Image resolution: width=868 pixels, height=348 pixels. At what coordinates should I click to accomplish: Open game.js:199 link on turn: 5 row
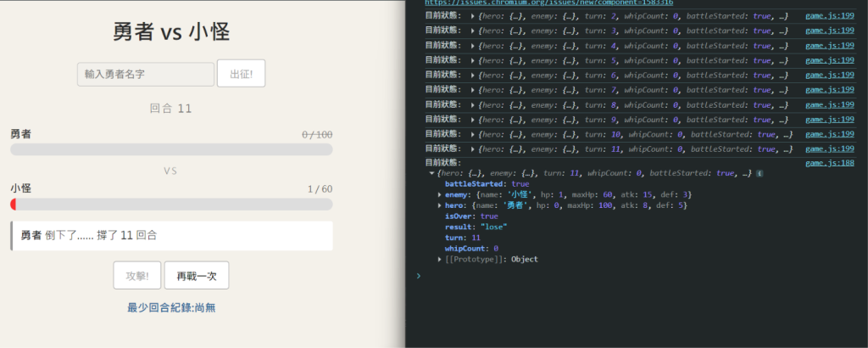coord(829,60)
